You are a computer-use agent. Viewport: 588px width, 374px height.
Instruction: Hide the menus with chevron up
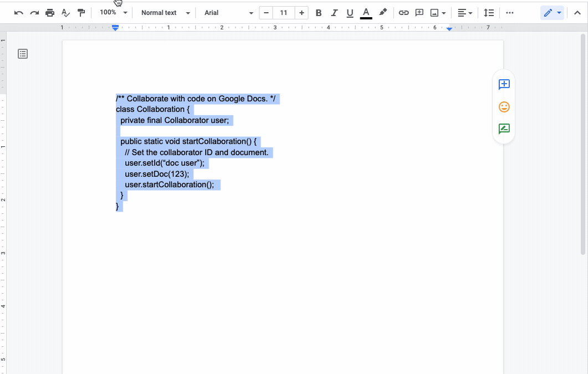click(577, 13)
